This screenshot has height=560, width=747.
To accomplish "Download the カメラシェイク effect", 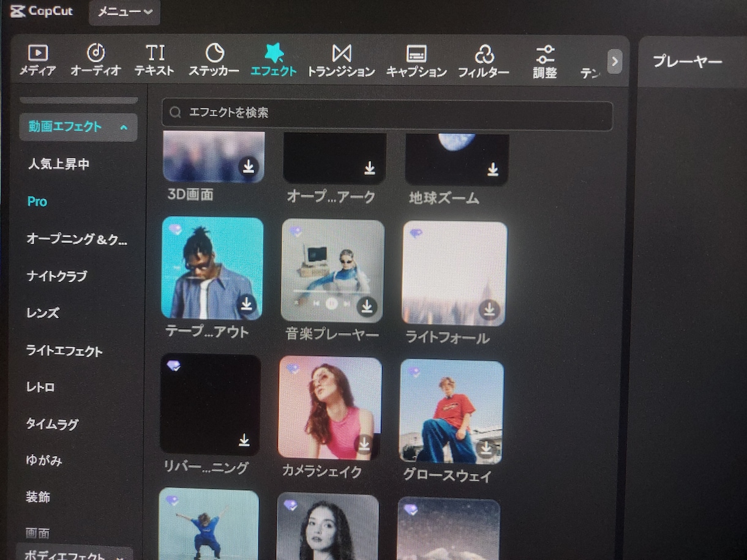I will 364,444.
